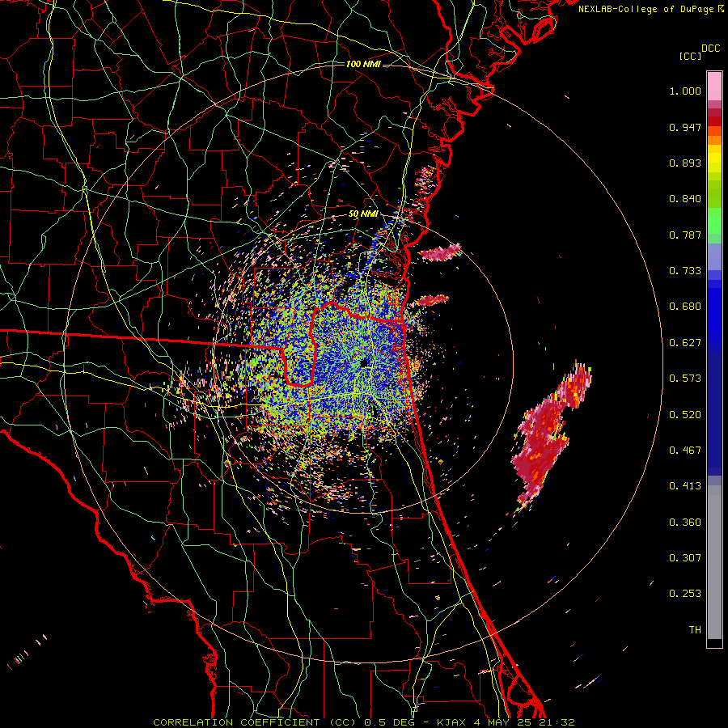Select the 0.573 scale value
The width and height of the screenshot is (728, 728).
(x=685, y=379)
